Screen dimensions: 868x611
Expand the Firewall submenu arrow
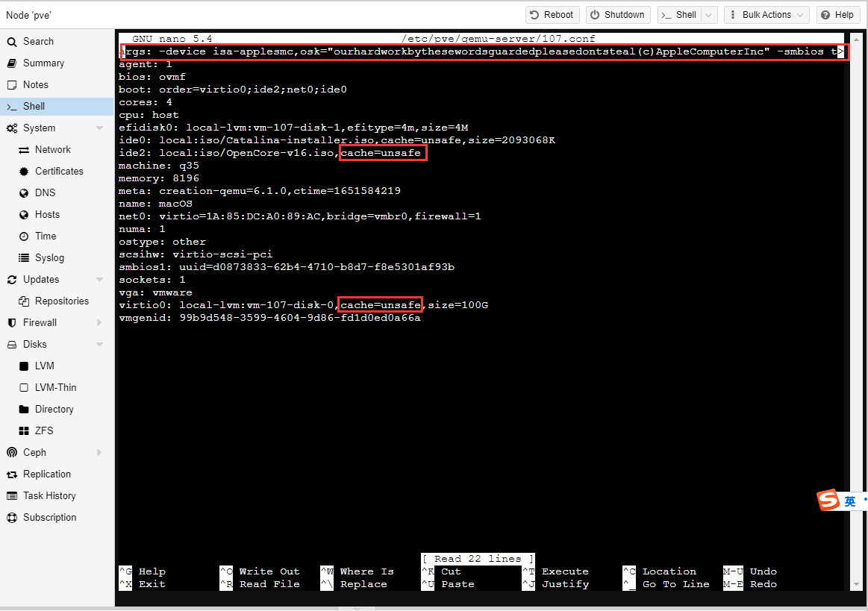pyautogui.click(x=99, y=323)
